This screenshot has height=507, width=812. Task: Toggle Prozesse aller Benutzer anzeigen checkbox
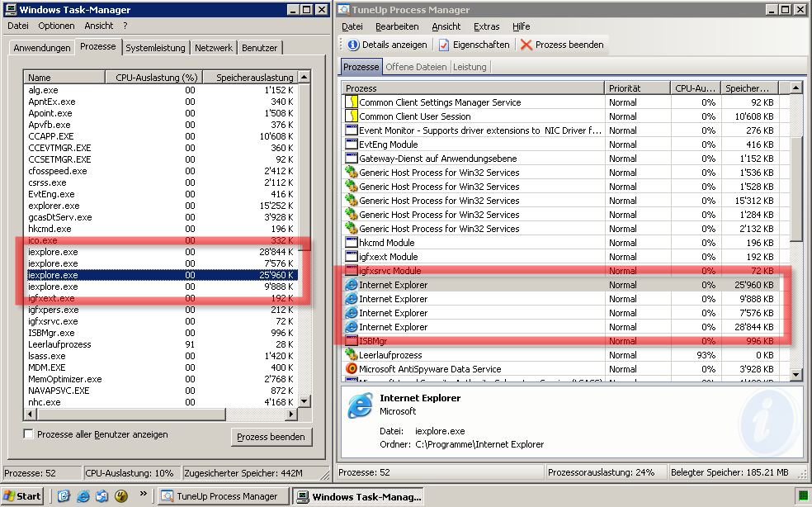(x=29, y=434)
